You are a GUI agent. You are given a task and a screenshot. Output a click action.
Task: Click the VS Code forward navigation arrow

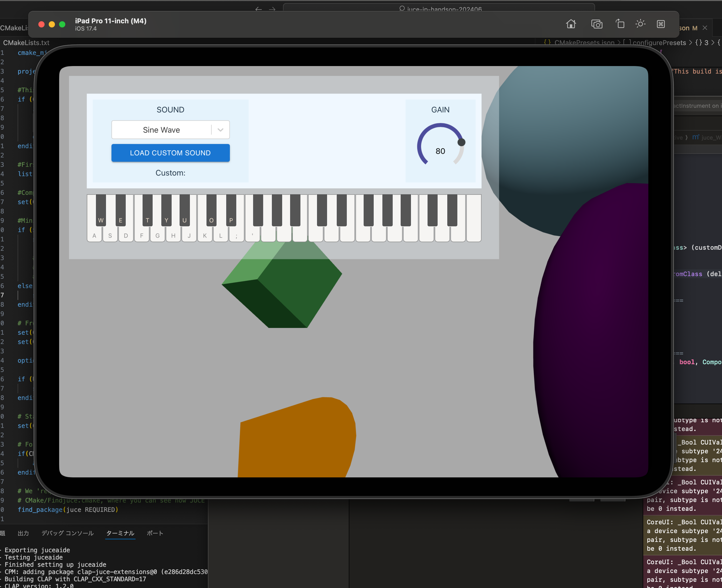point(272,9)
